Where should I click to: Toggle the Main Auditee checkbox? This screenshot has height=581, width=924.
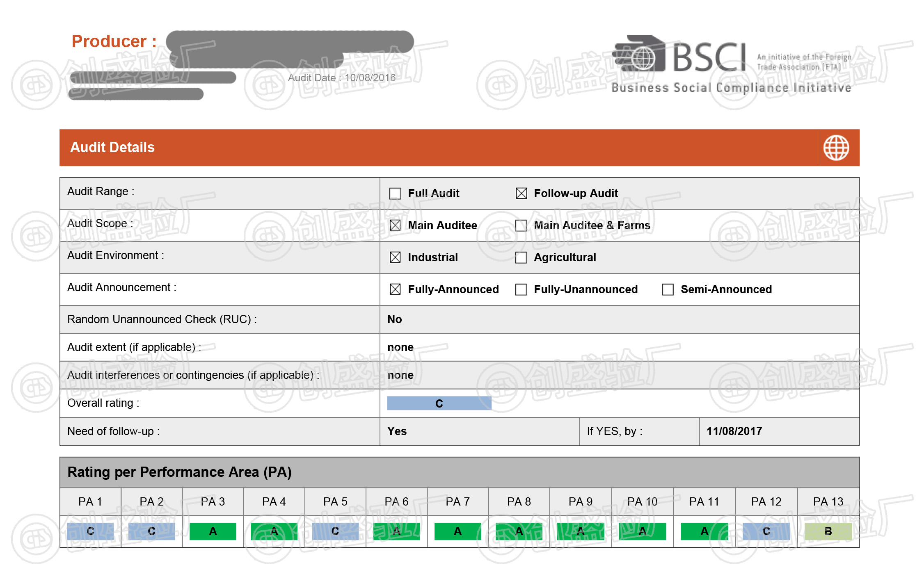[395, 226]
